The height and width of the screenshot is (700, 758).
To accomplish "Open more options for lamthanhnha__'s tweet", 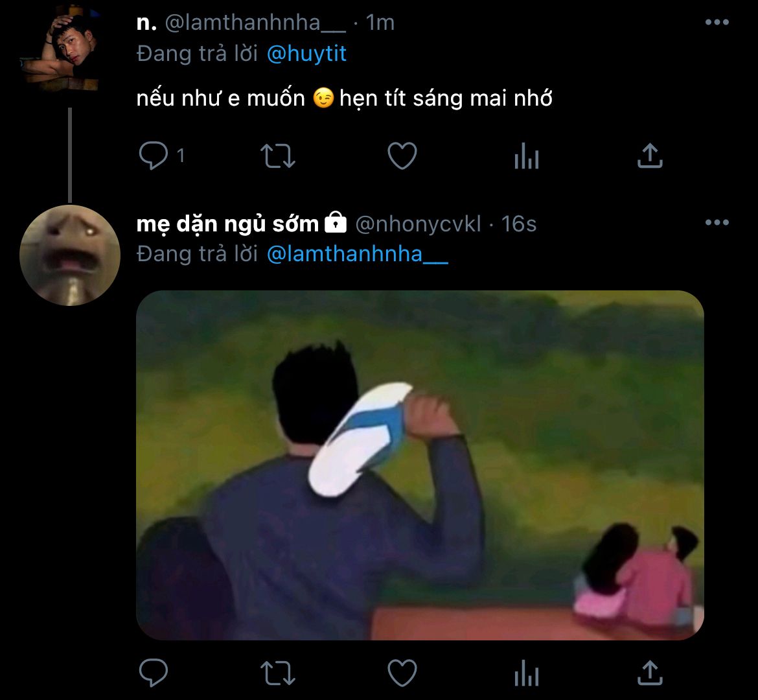I will 717,23.
